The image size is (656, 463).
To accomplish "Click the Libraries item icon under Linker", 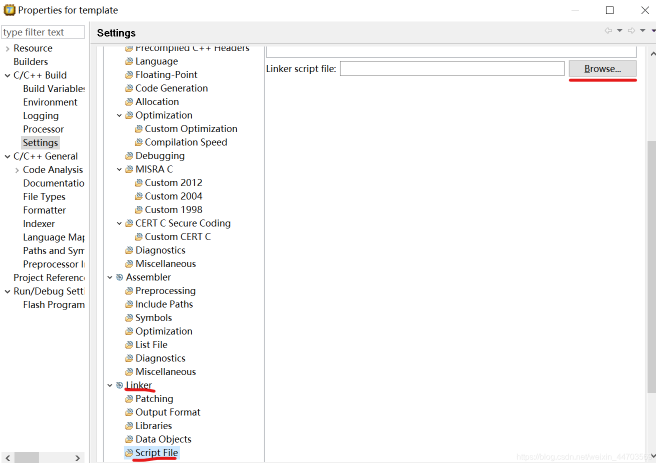I will (128, 426).
